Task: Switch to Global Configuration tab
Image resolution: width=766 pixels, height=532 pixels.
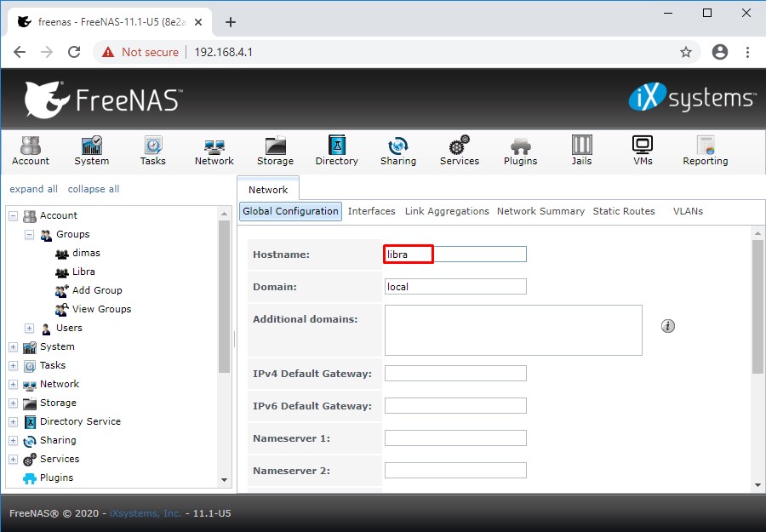Action: pos(290,211)
